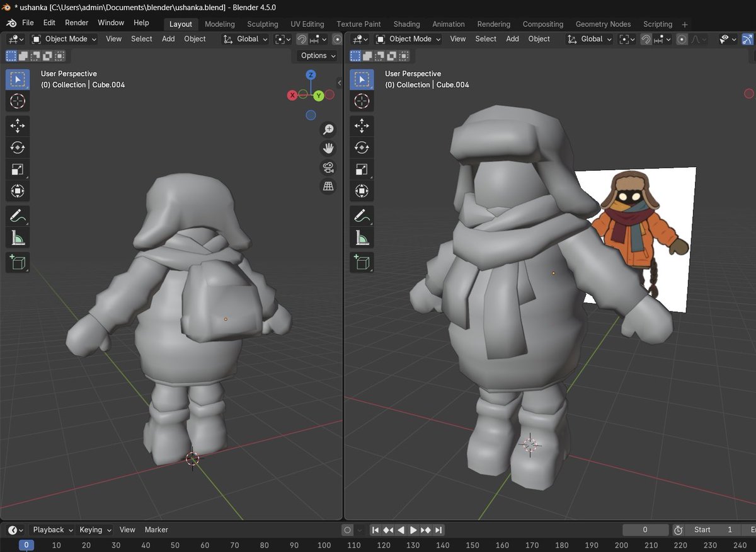Open Object Mode dropdown in left viewport
The width and height of the screenshot is (756, 552).
64,39
